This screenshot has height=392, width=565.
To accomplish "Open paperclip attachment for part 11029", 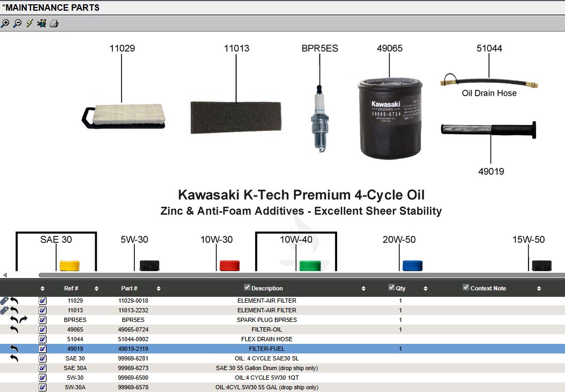I will [x=4, y=301].
